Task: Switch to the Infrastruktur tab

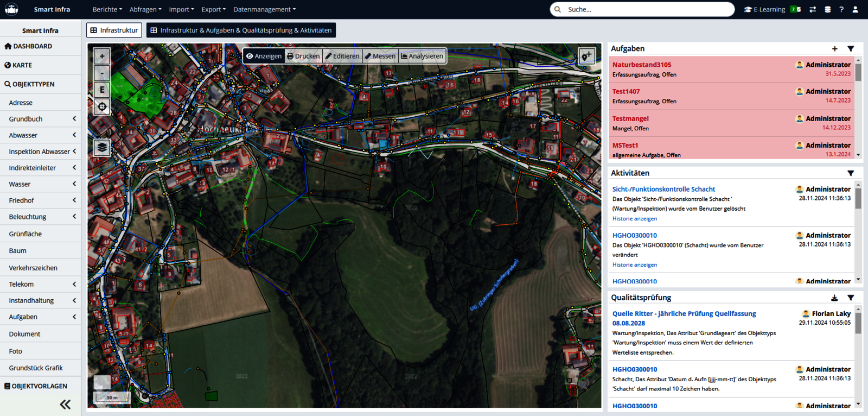Action: pyautogui.click(x=114, y=30)
